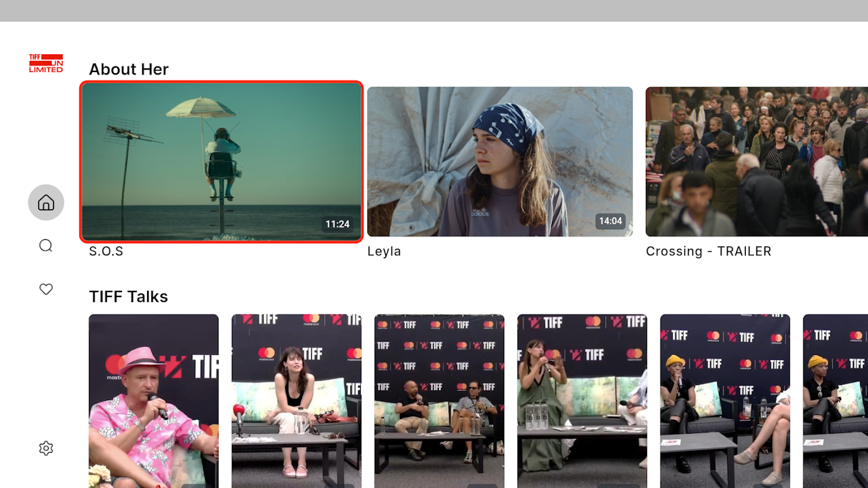The image size is (868, 488).
Task: Play the S.O.S video thumbnail
Action: point(222,162)
